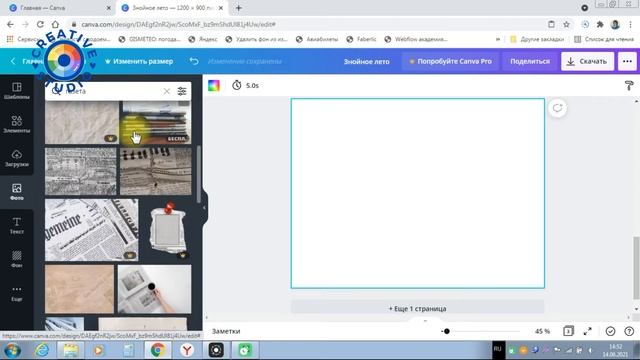This screenshot has width=640, height=360.
Task: Click the Share button
Action: pos(530,61)
